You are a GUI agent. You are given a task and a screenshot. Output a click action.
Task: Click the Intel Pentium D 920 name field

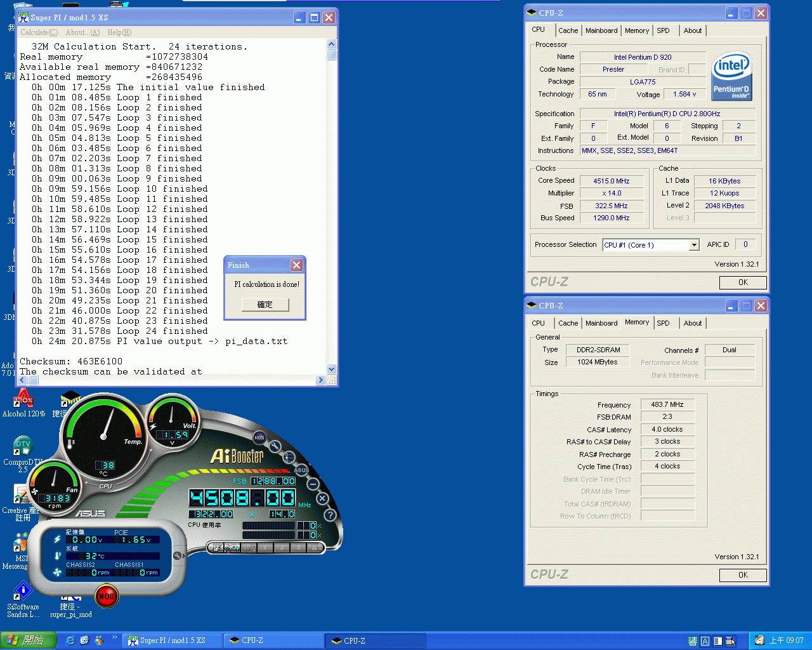click(643, 57)
